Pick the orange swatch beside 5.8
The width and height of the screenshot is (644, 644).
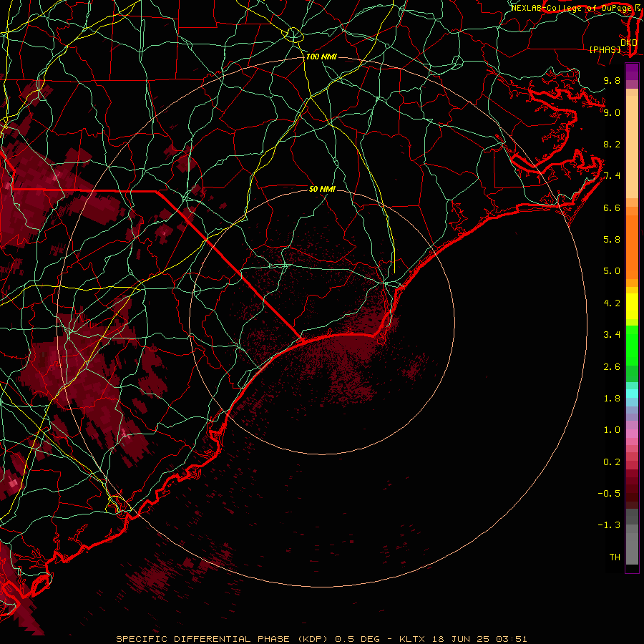[632, 246]
